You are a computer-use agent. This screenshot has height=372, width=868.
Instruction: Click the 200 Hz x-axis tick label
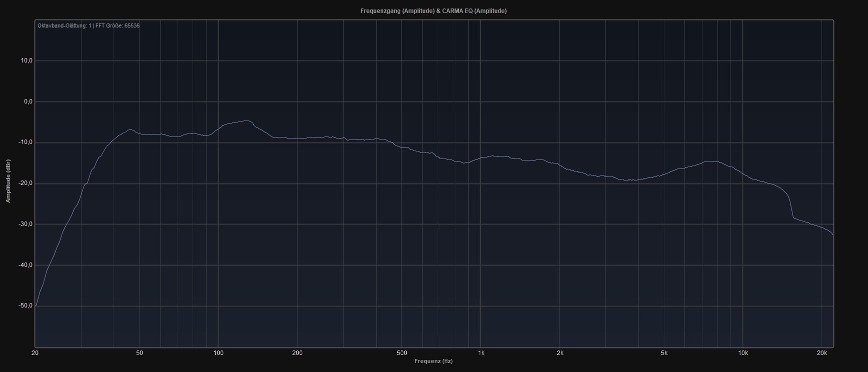297,353
